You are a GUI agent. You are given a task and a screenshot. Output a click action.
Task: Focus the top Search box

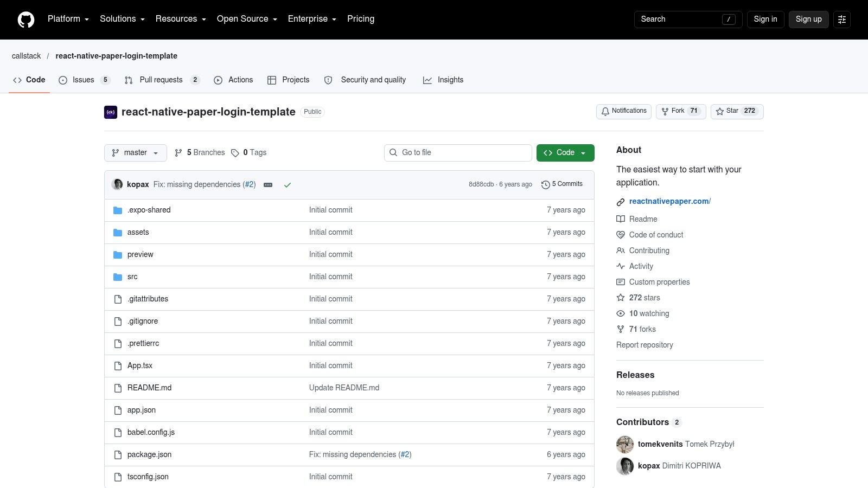click(x=688, y=20)
